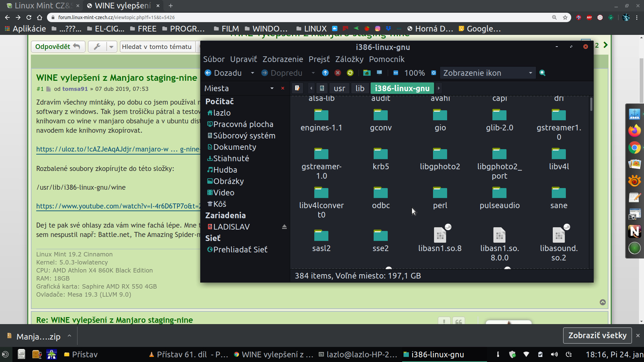The height and width of the screenshot is (362, 644).
Task: Click the reload folder icon
Action: coord(350,73)
